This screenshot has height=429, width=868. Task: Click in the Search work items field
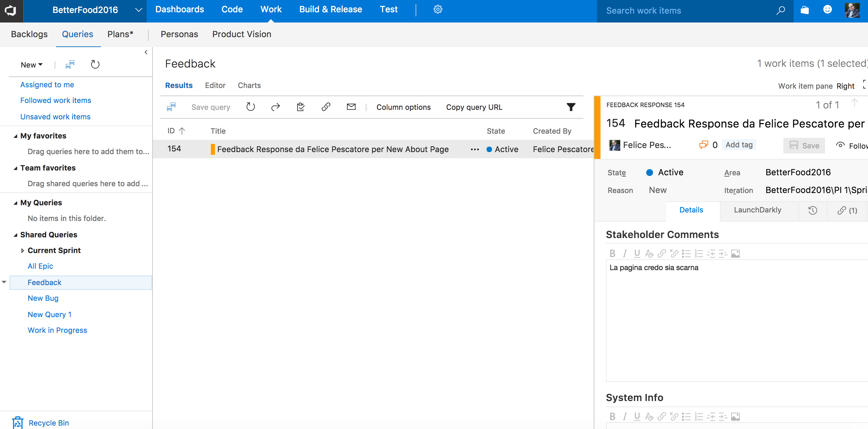[x=686, y=11]
